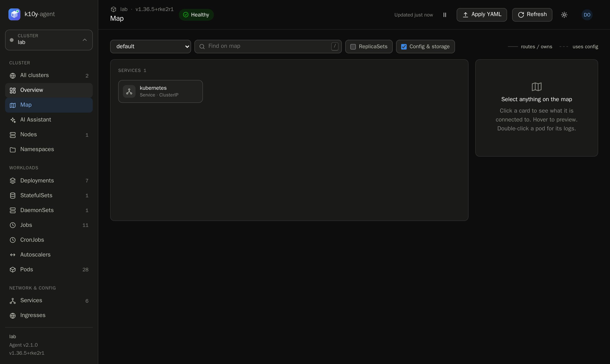Open the Map page in sidebar
This screenshot has height=364, width=610.
[49, 105]
